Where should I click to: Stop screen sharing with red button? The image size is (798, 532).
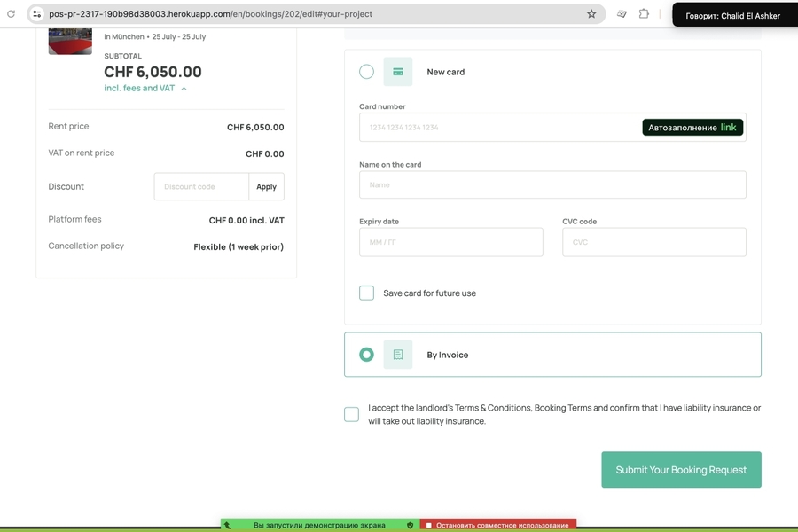497,525
